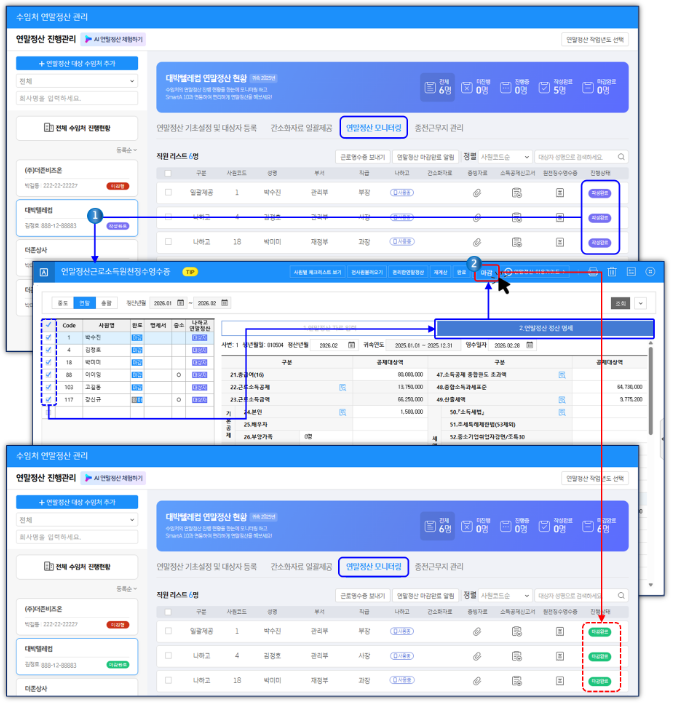Click the detail icon on 24.본인 row
Viewport: 674px width, 703px height.
click(x=343, y=412)
